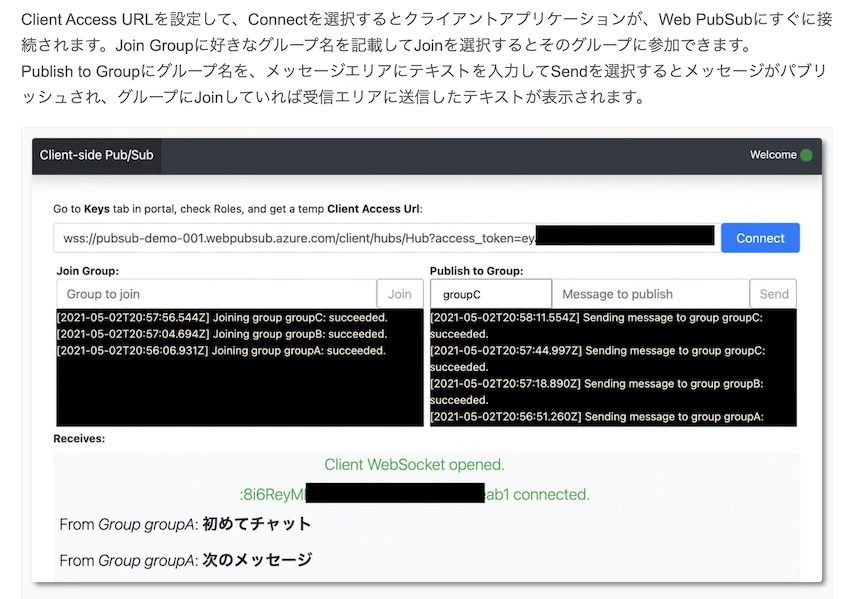Click the Join button
This screenshot has width=855, height=599.
[400, 294]
